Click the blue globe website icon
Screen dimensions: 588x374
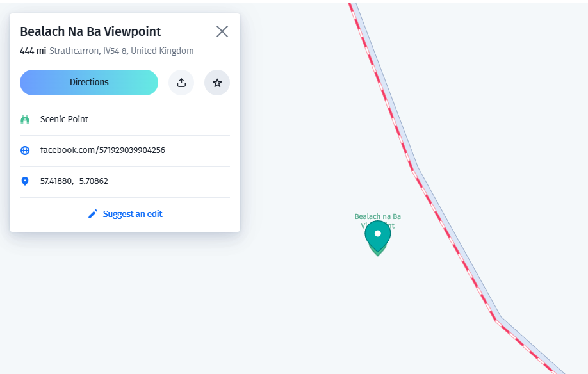25,150
